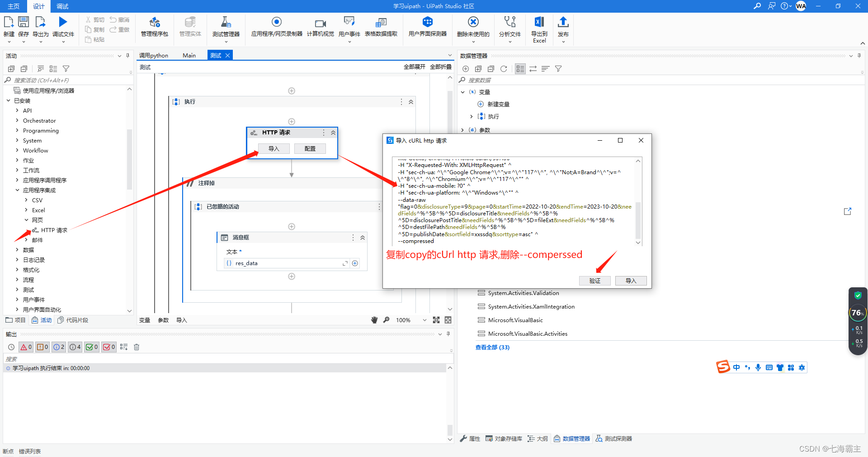Screen dimensions: 868x457
Task: Start the App/Web Recorder (应用程序/网页录制器)
Action: coord(277,22)
